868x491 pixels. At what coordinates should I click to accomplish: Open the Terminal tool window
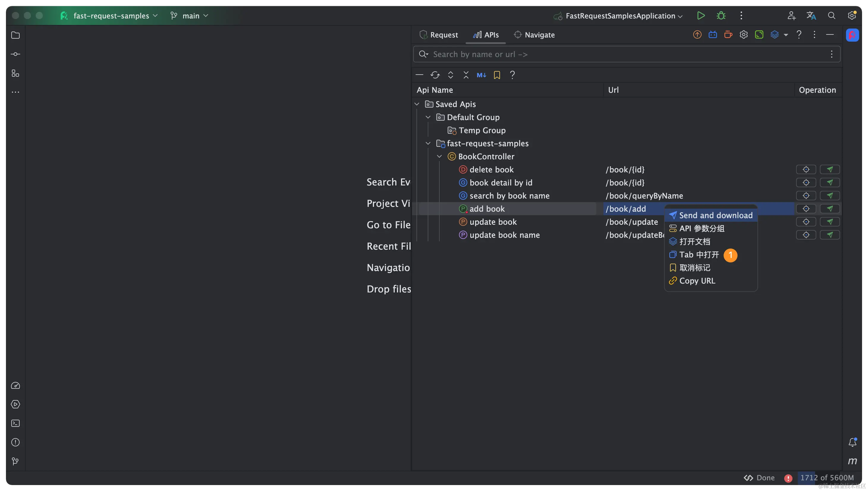click(x=15, y=423)
